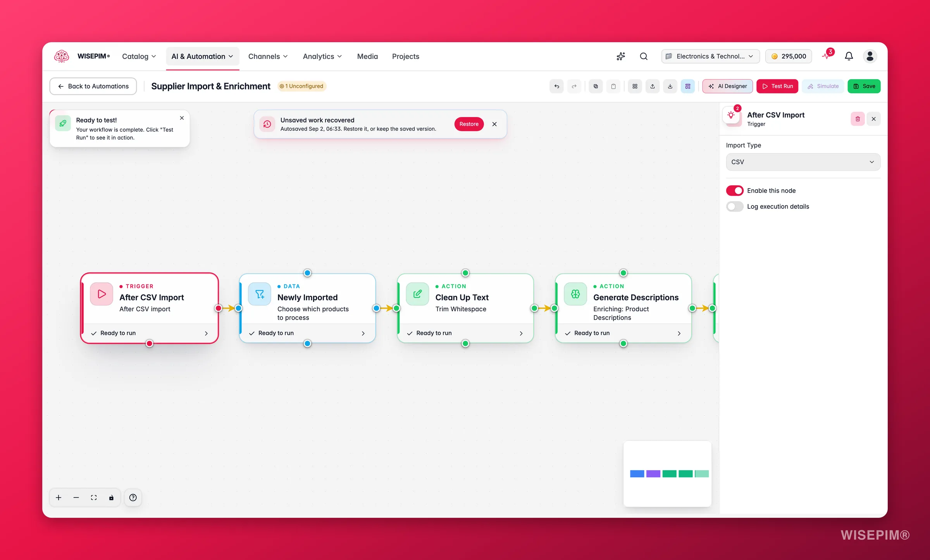Toggle the canvas lock icon
This screenshot has width=930, height=560.
click(x=111, y=498)
